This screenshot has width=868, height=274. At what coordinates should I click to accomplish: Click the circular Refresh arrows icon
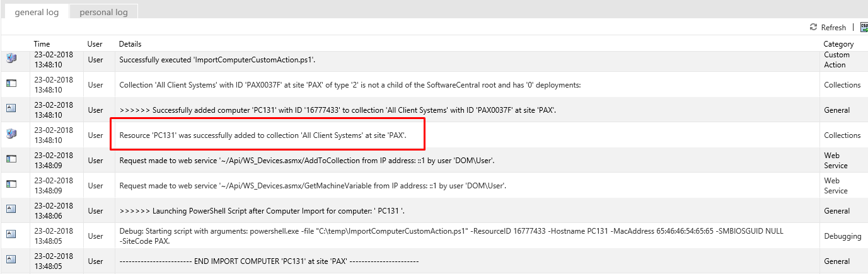pyautogui.click(x=813, y=27)
